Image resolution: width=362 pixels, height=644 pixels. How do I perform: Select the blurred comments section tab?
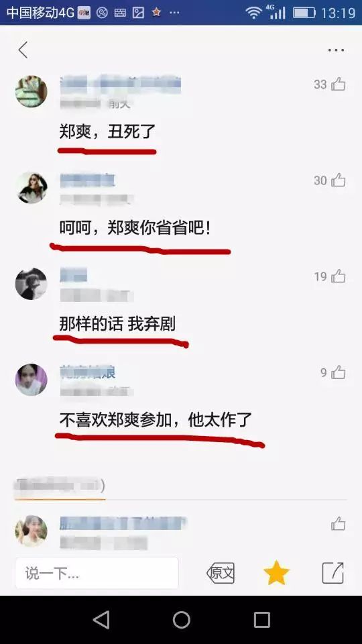point(60,487)
